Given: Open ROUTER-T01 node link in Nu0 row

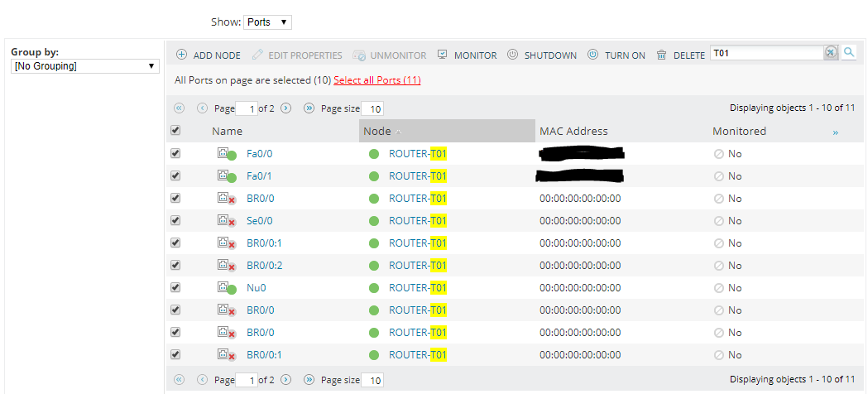Looking at the screenshot, I should tap(418, 288).
